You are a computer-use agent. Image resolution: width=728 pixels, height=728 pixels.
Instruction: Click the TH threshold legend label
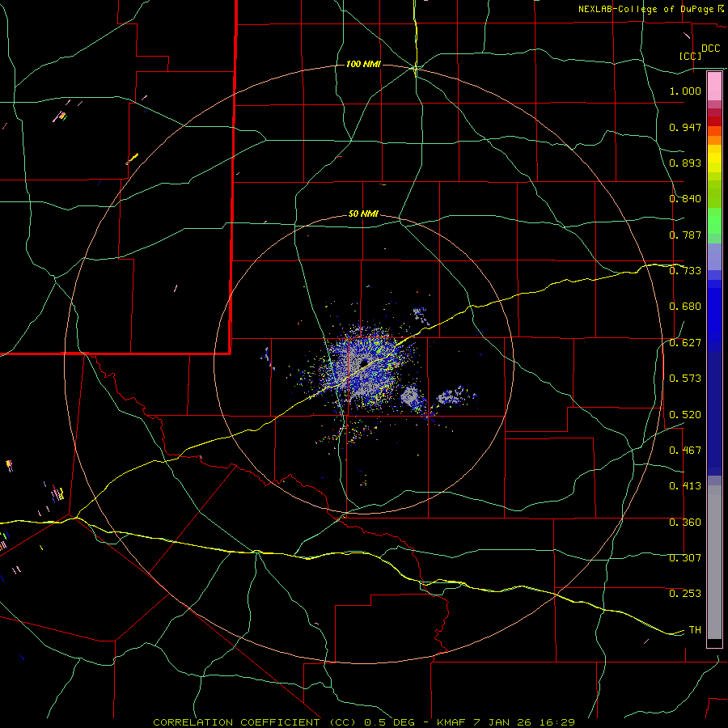pyautogui.click(x=695, y=630)
